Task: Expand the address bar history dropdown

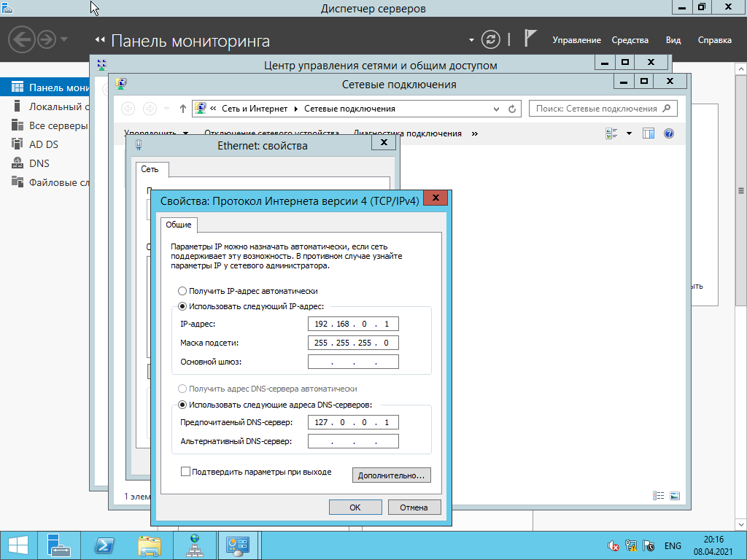Action: point(496,109)
